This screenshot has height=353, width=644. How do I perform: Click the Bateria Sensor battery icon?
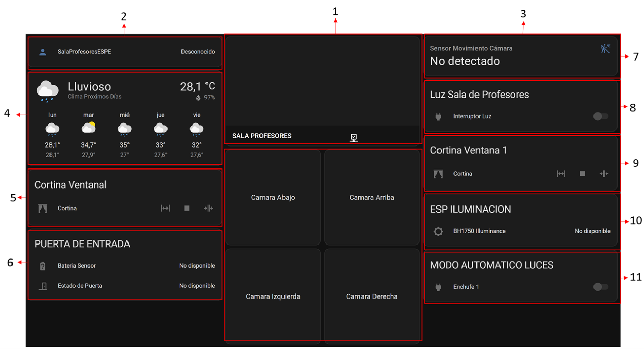(x=43, y=266)
